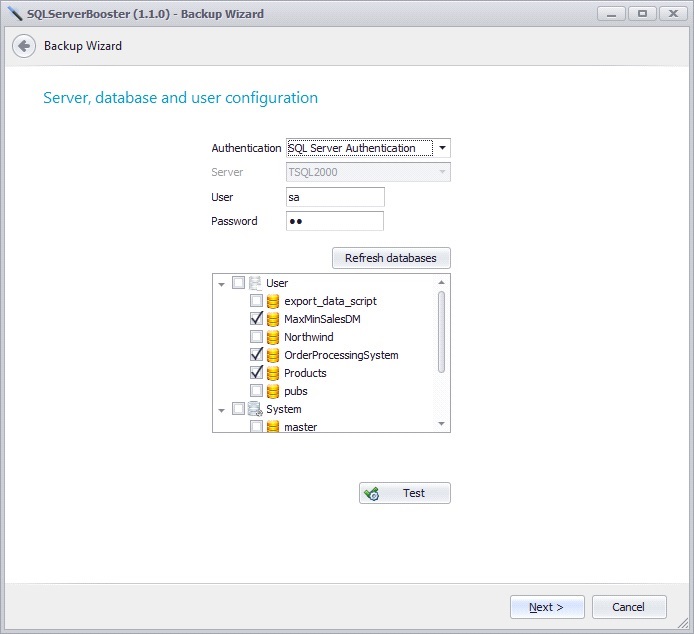The height and width of the screenshot is (634, 694).
Task: Check the Northwind checkbox
Action: pos(256,336)
